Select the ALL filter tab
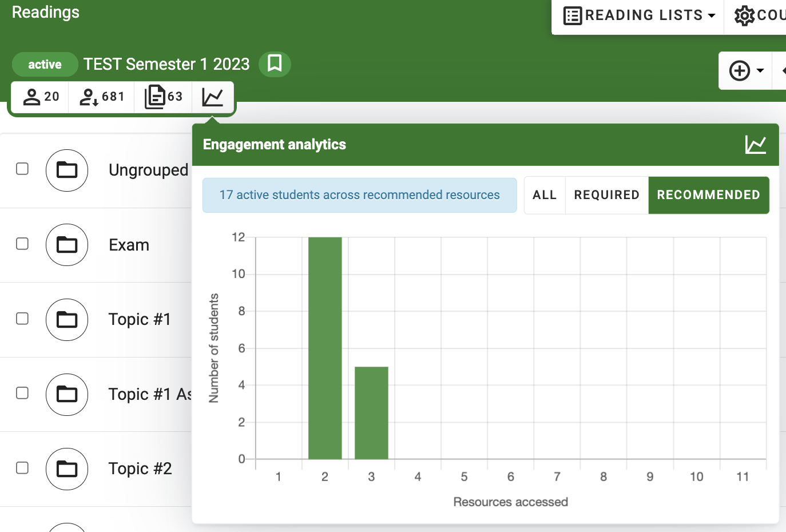The image size is (786, 532). (x=544, y=195)
